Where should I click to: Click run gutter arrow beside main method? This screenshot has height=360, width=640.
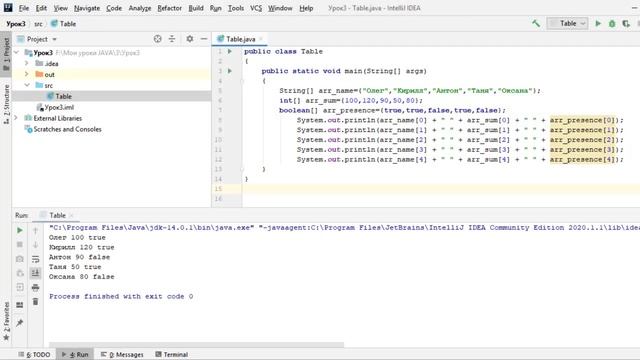(x=230, y=71)
